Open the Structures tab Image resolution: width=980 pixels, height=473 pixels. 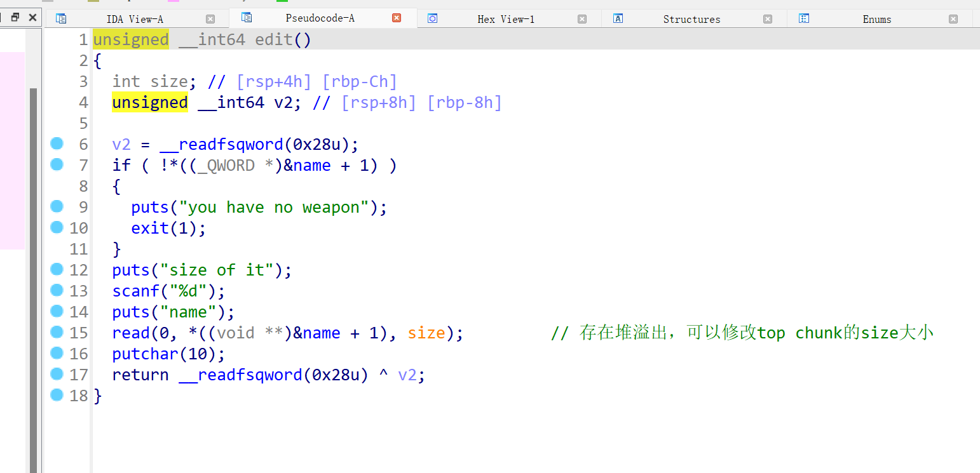[x=691, y=19]
